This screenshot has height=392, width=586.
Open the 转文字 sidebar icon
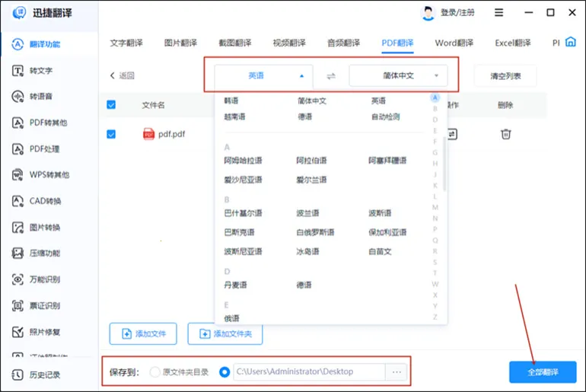18,71
